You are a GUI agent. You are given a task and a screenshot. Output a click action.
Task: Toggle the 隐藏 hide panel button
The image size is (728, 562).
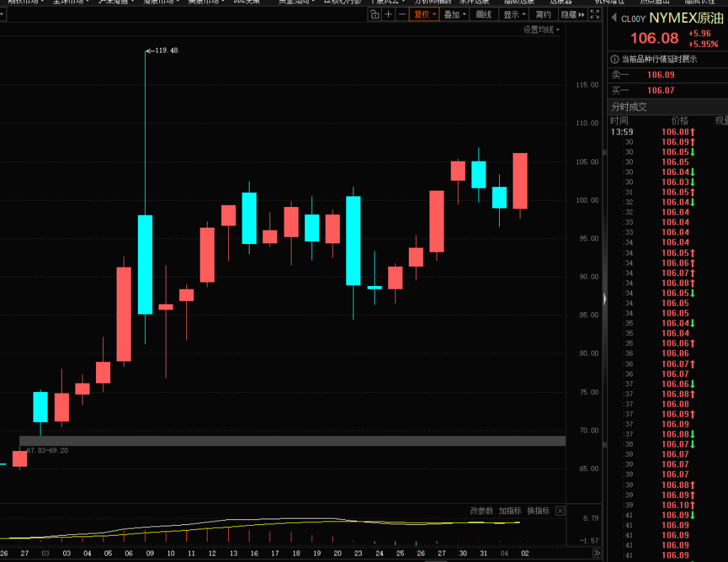(x=572, y=14)
